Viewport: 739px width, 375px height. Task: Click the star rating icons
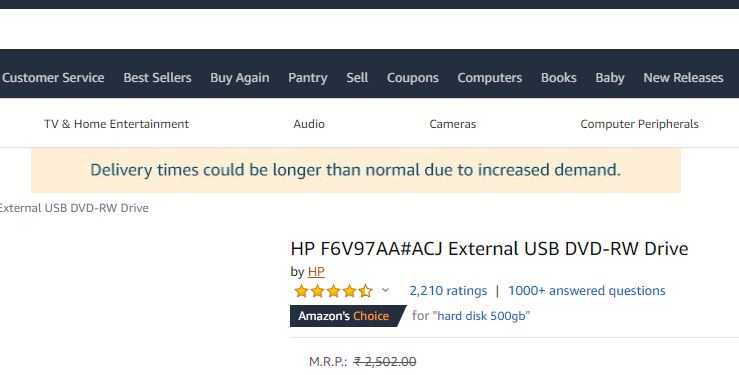tap(333, 291)
